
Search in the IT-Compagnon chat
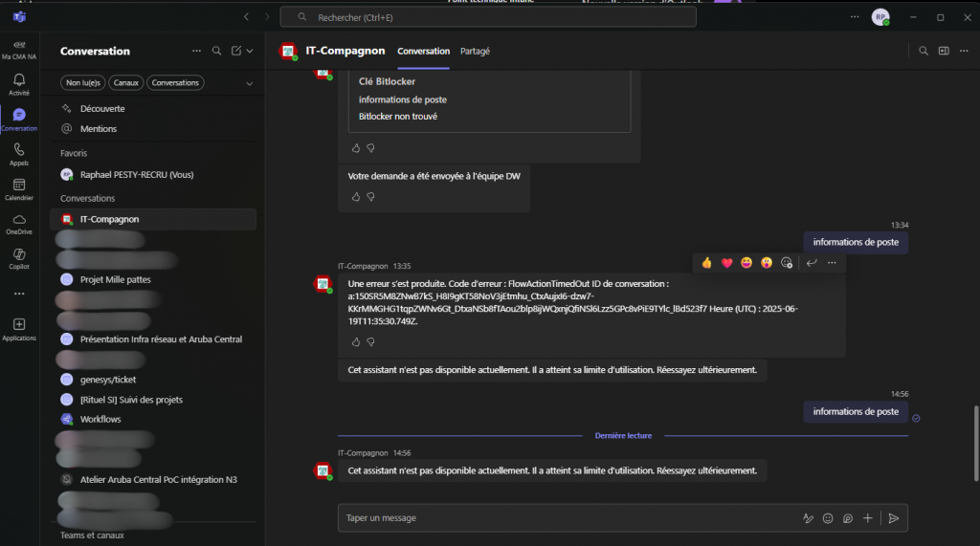pyautogui.click(x=924, y=51)
